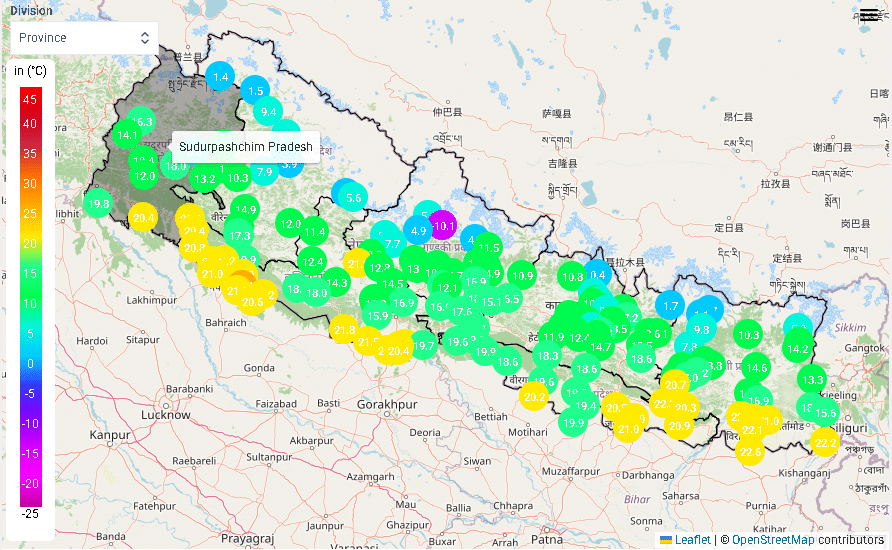The width and height of the screenshot is (892, 550).
Task: Select the 17.6 temperature marker
Action: click(461, 311)
